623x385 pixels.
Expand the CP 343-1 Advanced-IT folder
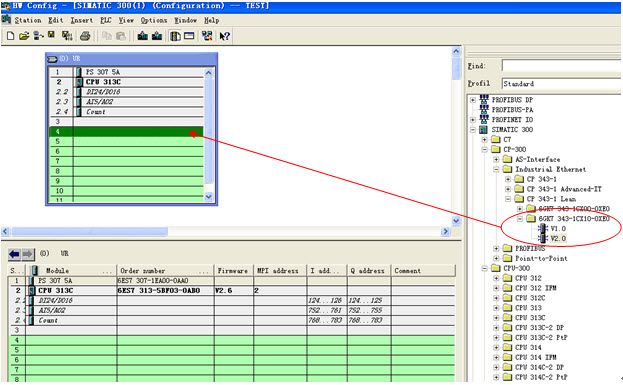click(508, 189)
